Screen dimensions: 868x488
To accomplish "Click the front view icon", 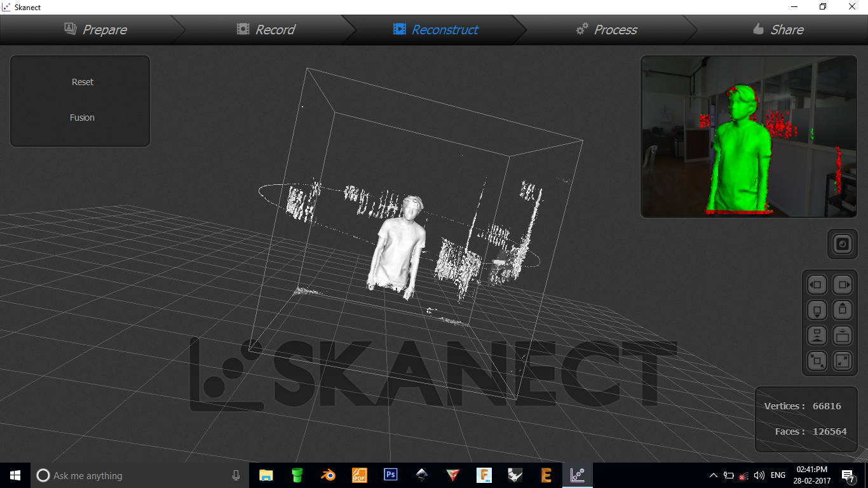I will click(x=817, y=335).
